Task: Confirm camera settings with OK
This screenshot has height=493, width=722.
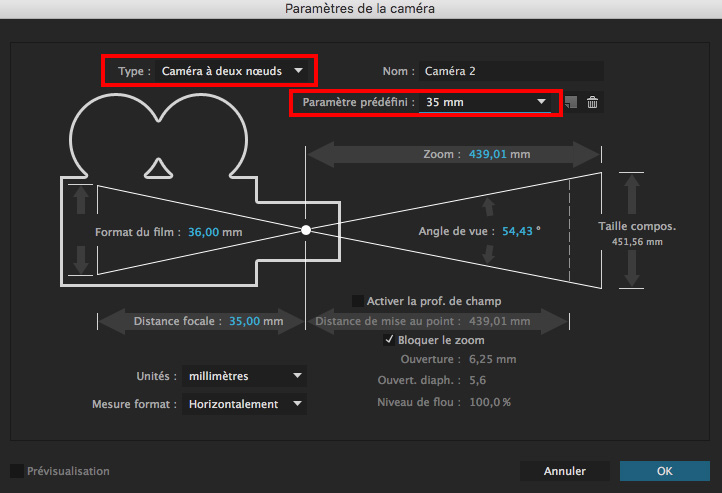Action: point(664,470)
